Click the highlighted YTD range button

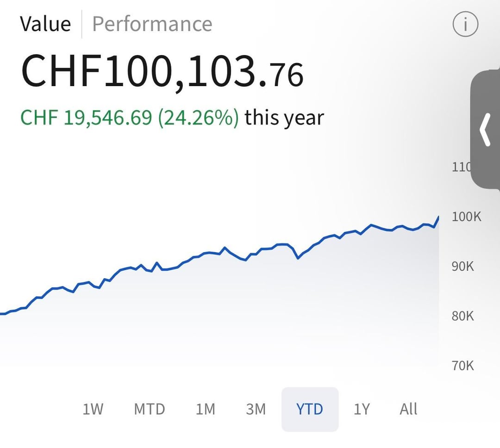click(x=310, y=409)
